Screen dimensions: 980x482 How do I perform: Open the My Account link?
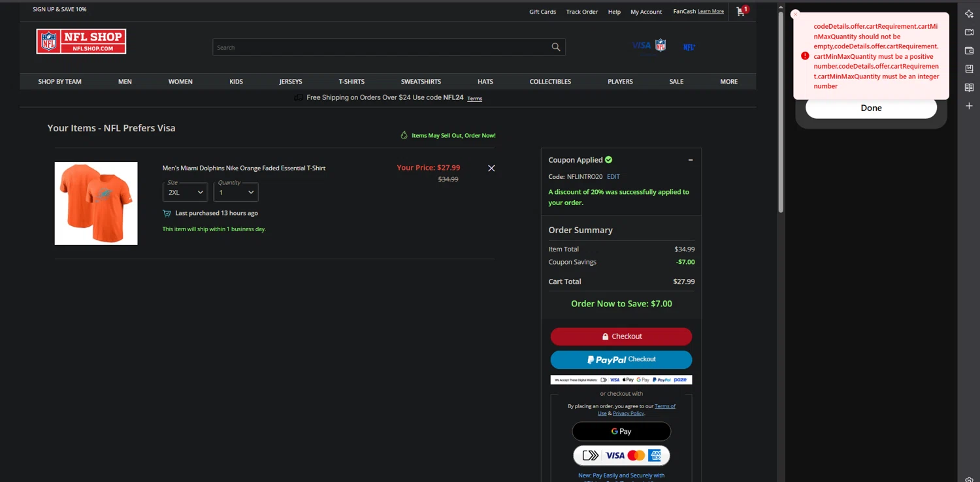[646, 12]
